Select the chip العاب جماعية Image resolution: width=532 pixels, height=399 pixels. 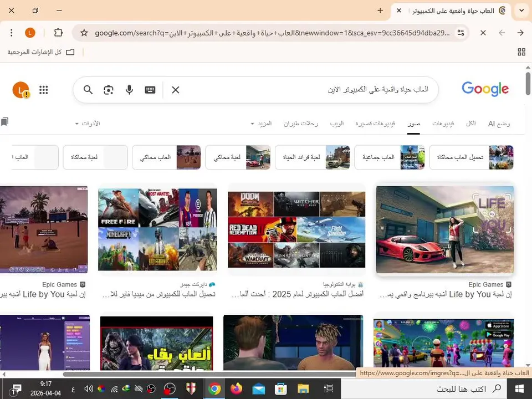(x=390, y=157)
